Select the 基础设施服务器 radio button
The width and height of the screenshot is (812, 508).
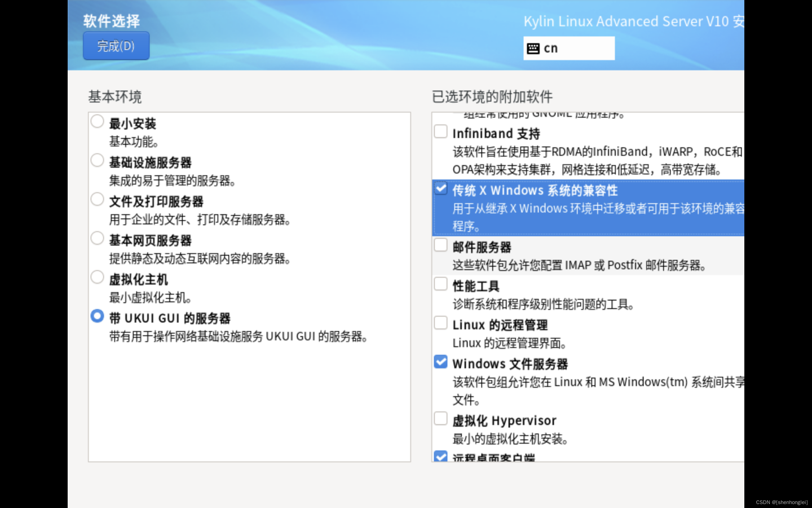[x=97, y=160]
